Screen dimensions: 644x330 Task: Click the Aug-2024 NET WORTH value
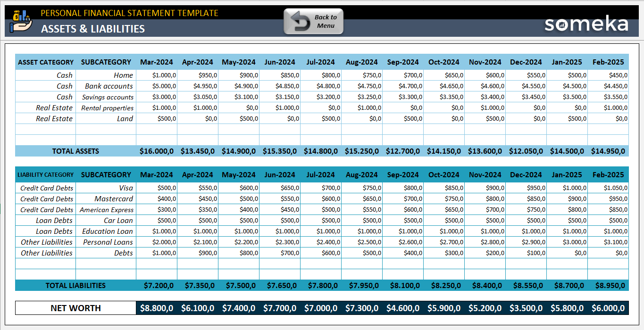tap(362, 308)
